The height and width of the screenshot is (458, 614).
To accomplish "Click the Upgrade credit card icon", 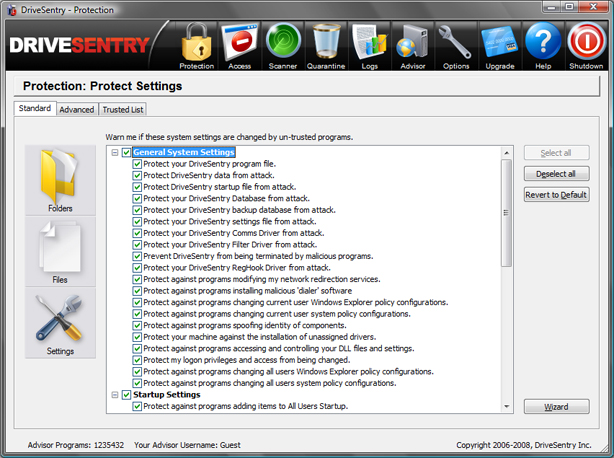I will point(500,46).
